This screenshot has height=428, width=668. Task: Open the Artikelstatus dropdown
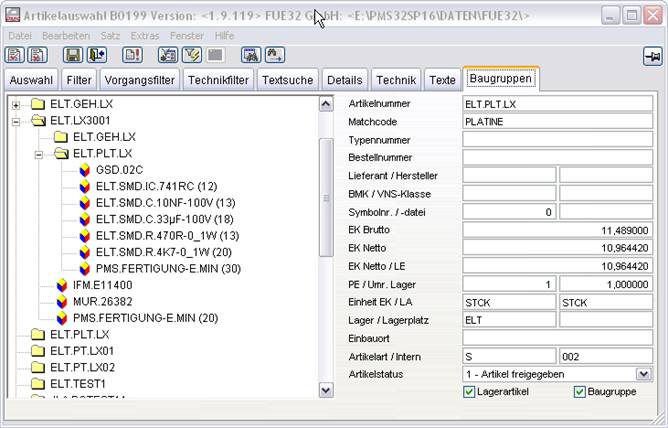point(643,374)
